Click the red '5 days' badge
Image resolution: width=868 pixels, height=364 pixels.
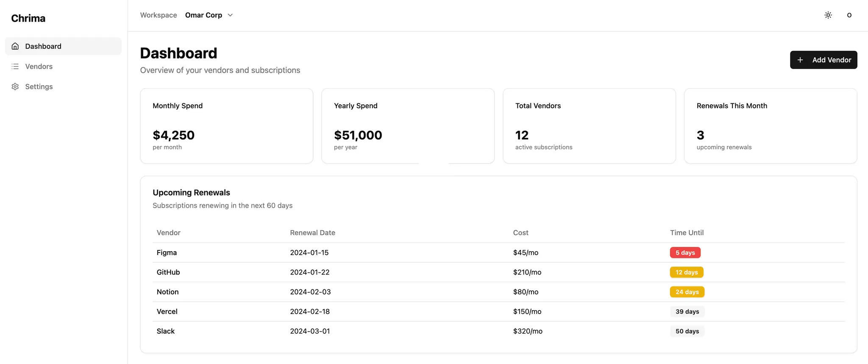point(685,253)
